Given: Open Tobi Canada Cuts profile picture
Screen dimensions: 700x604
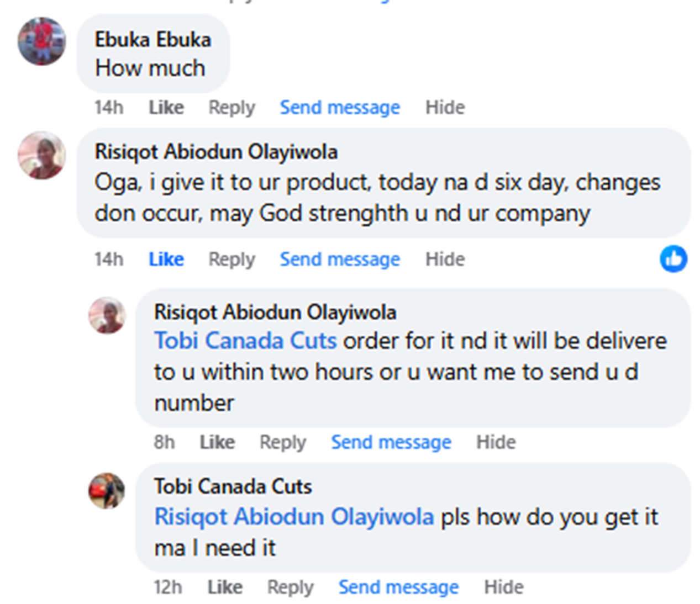Looking at the screenshot, I should coord(107,490).
